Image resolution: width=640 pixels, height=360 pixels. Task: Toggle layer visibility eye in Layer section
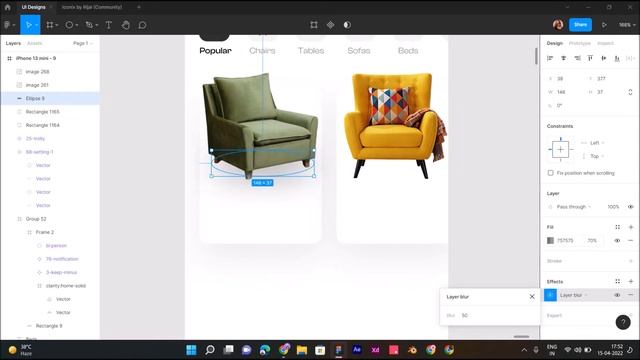631,207
